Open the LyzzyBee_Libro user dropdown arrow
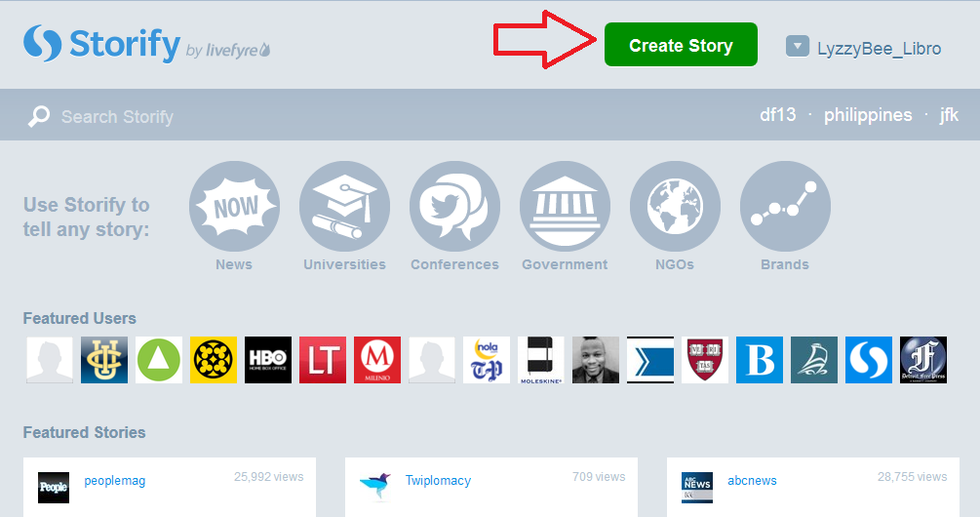This screenshot has width=980, height=517. (798, 47)
